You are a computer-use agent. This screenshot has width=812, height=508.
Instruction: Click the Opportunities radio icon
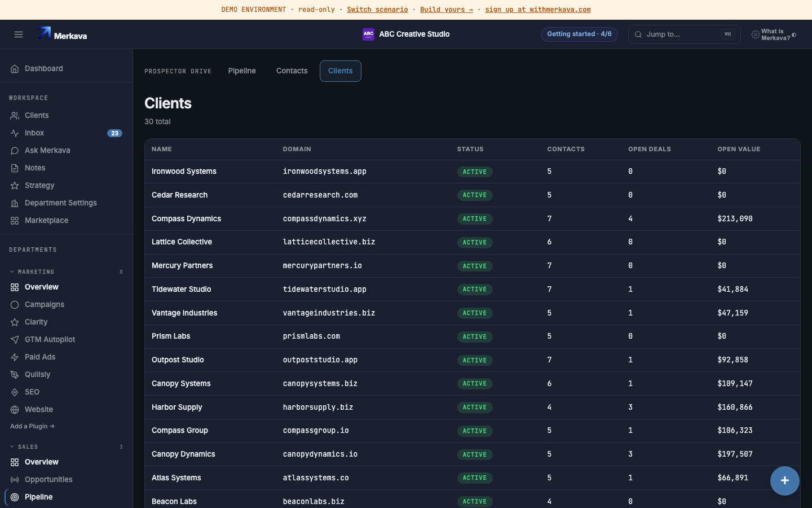tap(15, 480)
